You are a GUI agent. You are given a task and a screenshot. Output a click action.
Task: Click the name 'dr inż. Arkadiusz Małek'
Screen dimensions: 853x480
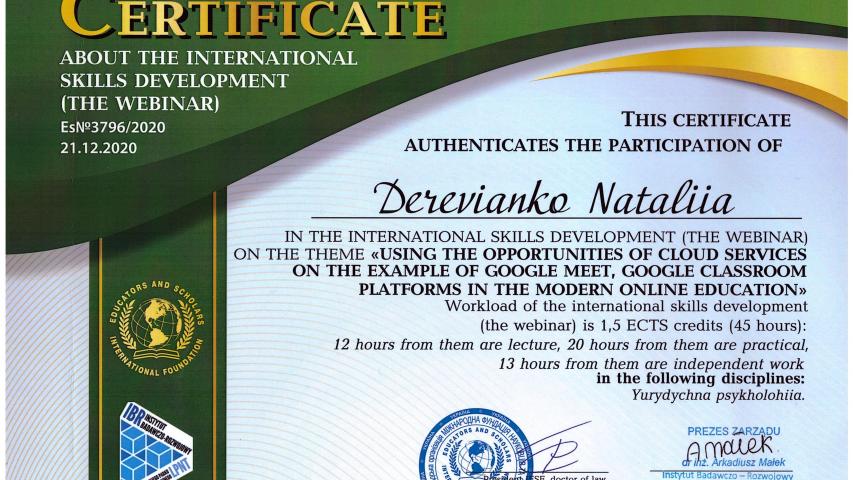pyautogui.click(x=734, y=463)
